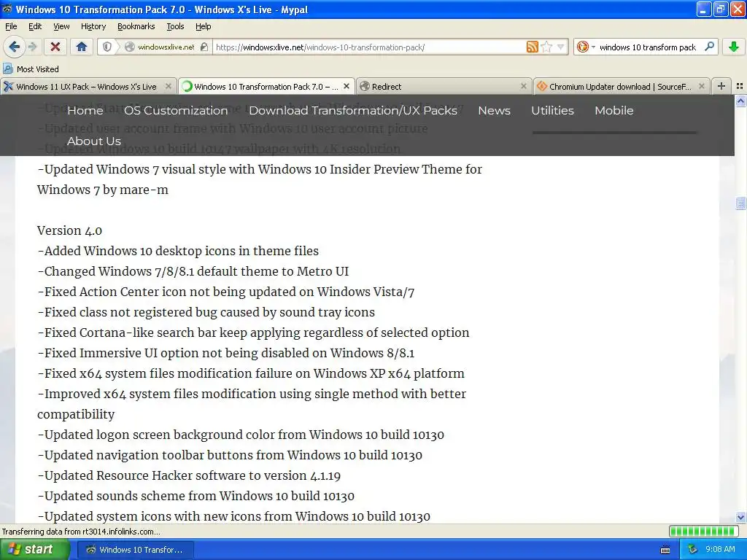This screenshot has width=747, height=560.
Task: Open the on-screen keyboard tray icon
Action: point(665,550)
